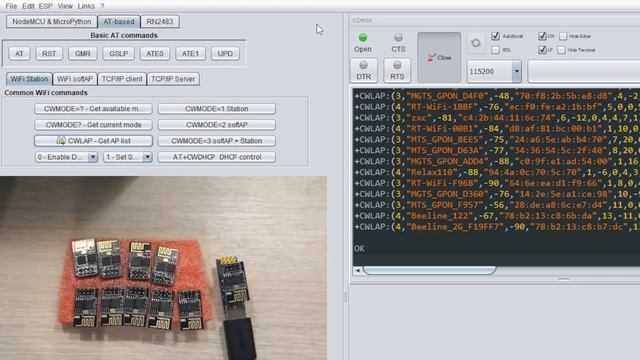Select the AT-based tab
The width and height of the screenshot is (640, 360).
tap(119, 22)
